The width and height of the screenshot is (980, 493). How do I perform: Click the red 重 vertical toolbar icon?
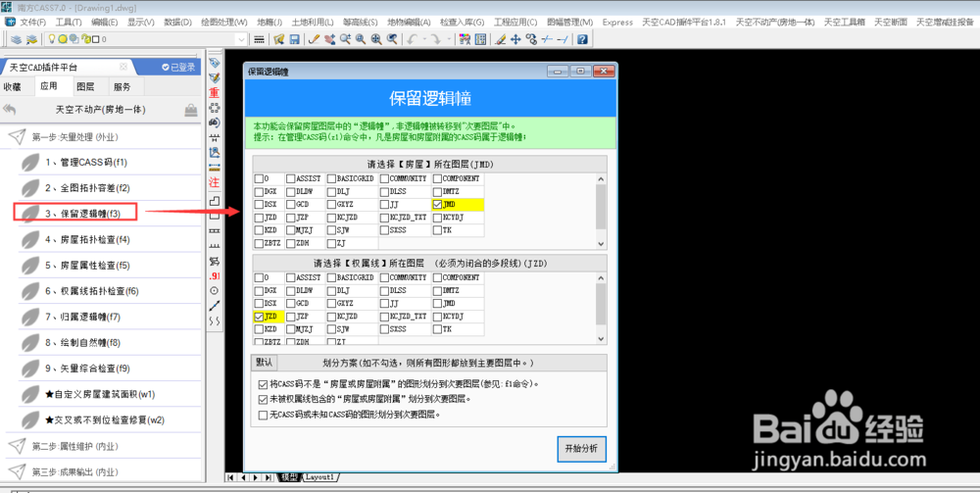pyautogui.click(x=215, y=92)
